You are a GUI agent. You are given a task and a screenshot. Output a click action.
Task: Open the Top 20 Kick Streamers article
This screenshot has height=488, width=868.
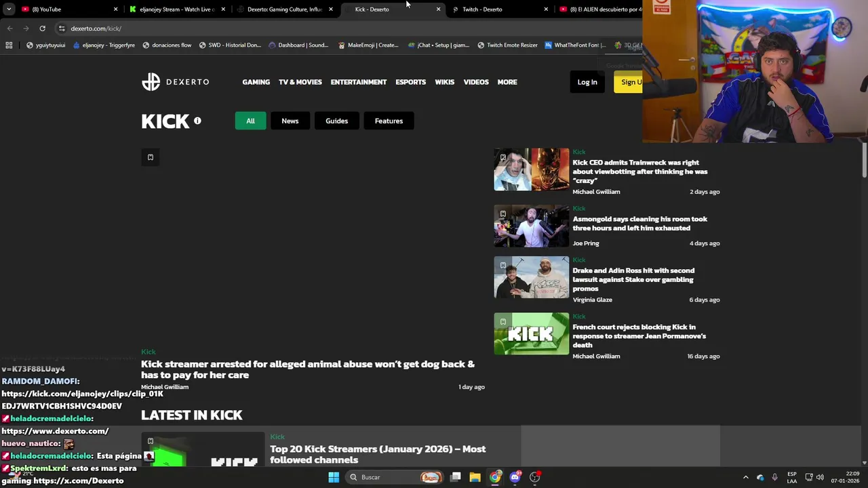coord(378,454)
